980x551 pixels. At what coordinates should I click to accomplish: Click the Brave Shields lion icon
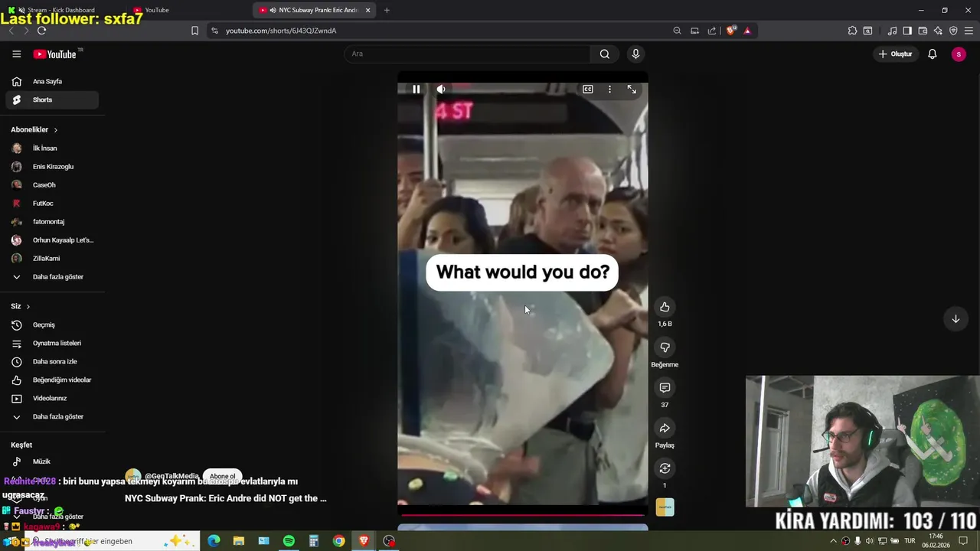[x=730, y=31]
